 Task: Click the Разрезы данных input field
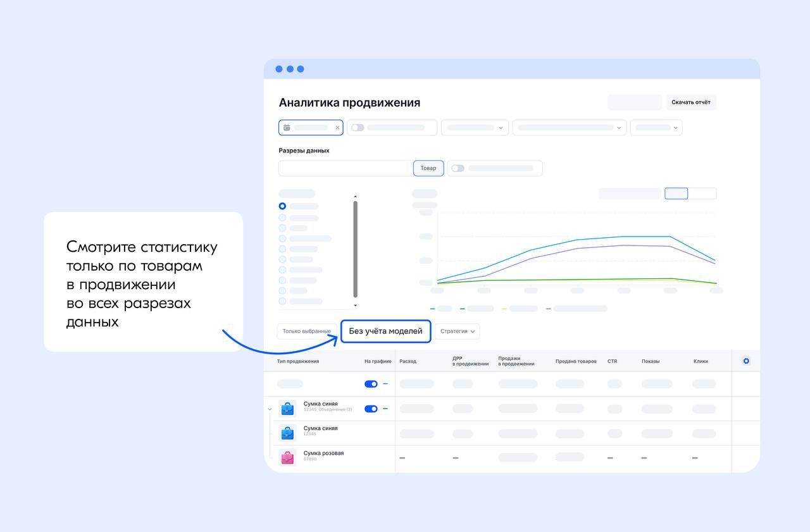pyautogui.click(x=346, y=168)
